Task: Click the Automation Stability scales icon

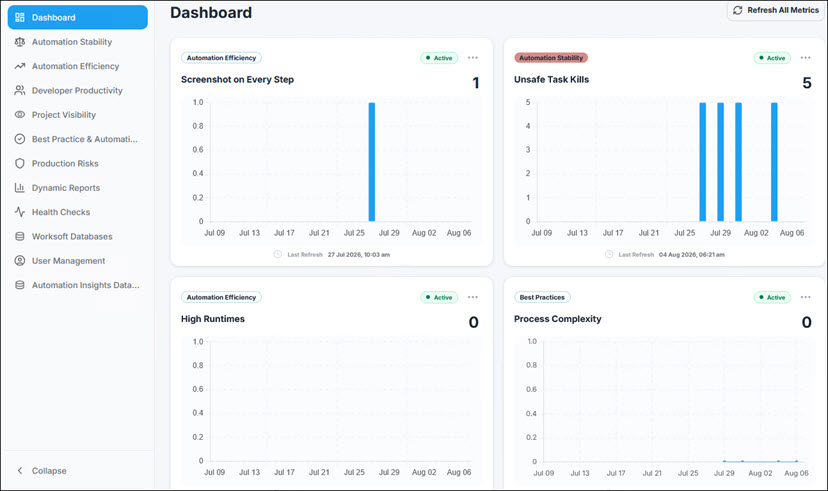Action: 20,42
